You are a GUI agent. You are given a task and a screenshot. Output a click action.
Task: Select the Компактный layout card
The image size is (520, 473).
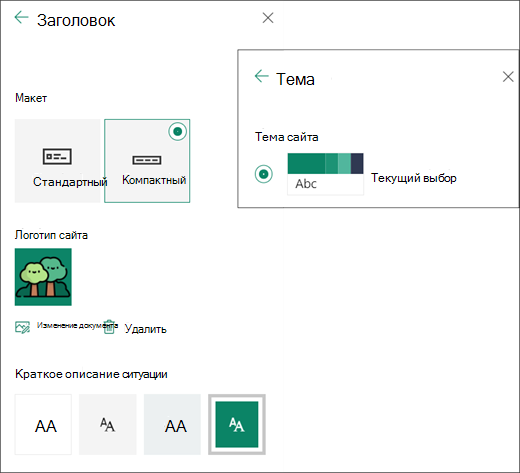(x=147, y=161)
